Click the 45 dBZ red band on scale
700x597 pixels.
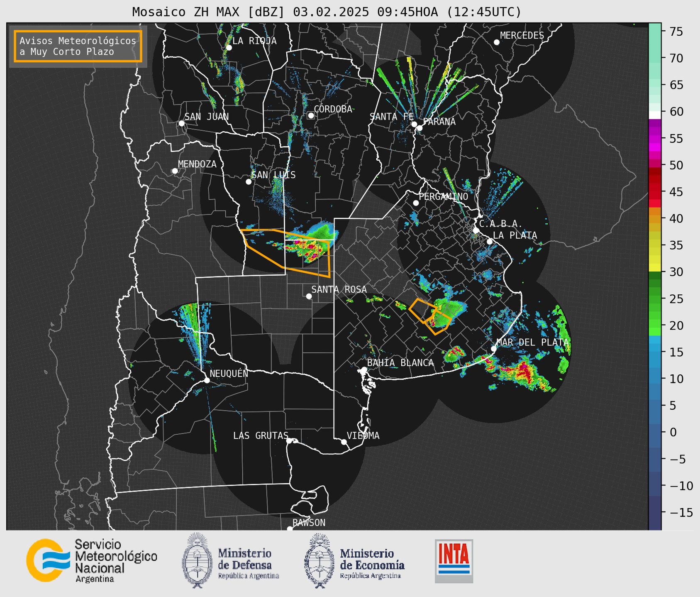(x=655, y=192)
